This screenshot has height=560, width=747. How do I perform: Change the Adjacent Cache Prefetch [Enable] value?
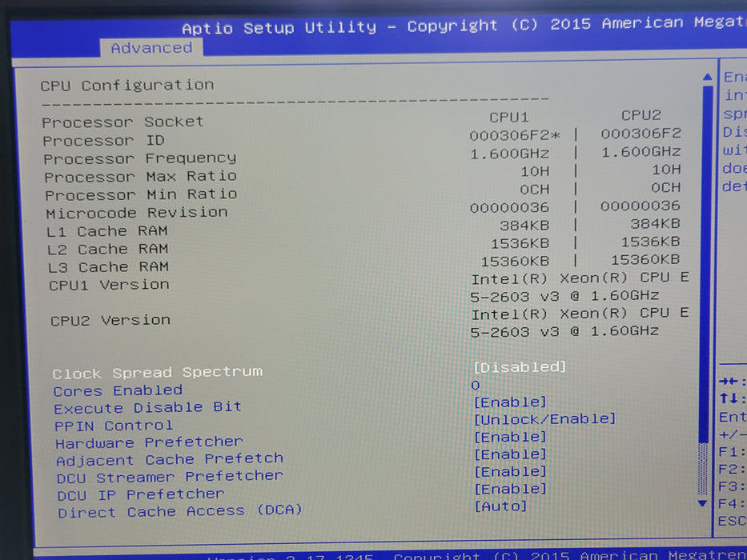coord(510,454)
